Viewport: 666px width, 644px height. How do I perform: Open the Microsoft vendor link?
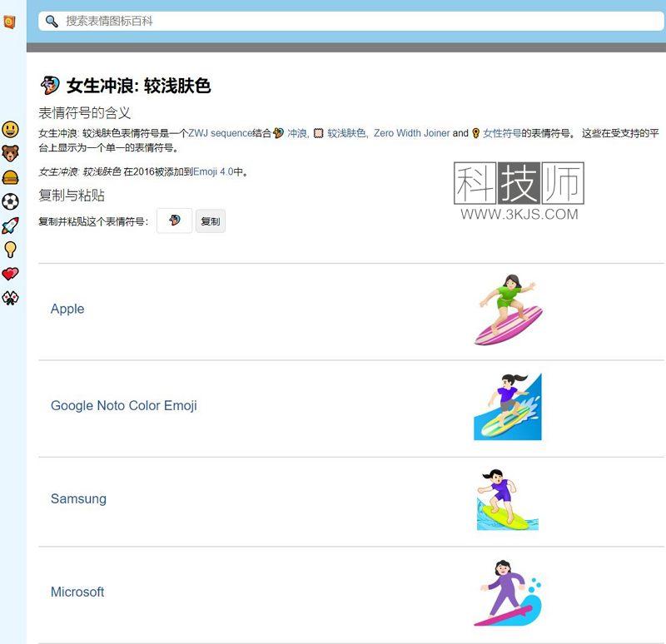pos(77,592)
